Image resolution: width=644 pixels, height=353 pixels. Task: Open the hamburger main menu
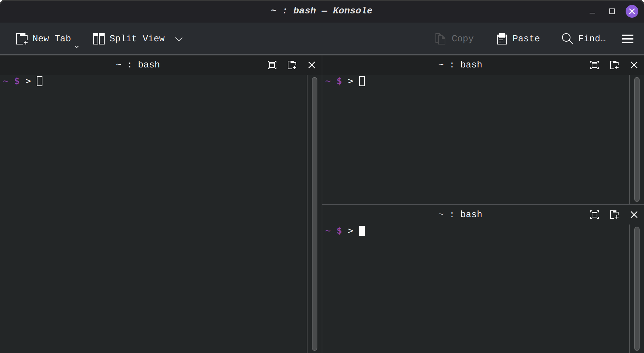pos(628,39)
